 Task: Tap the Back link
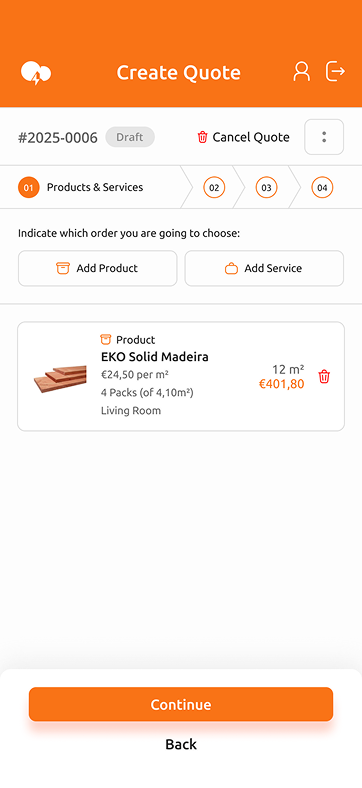click(181, 744)
